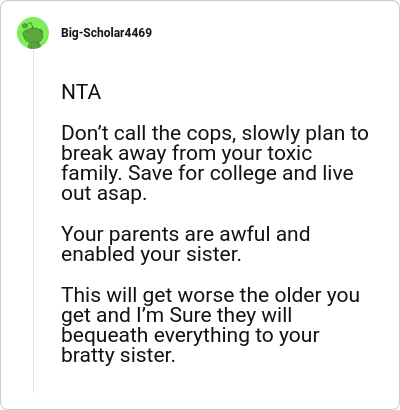Viewport: 400px width, 410px height.
Task: Click the word "asap." in the comment
Action: click(122, 194)
